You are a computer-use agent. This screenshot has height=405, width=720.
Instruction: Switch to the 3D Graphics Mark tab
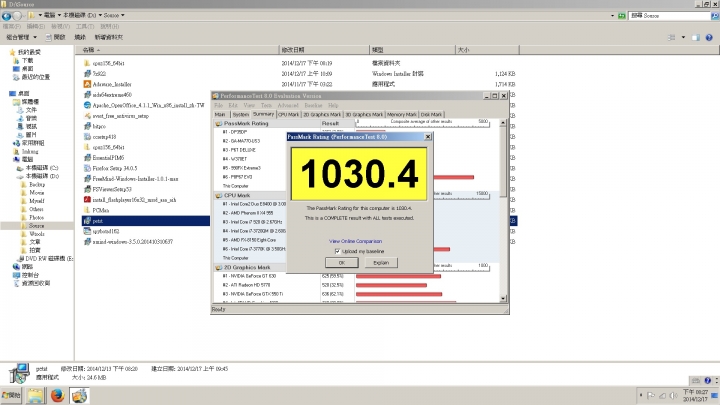click(x=364, y=114)
